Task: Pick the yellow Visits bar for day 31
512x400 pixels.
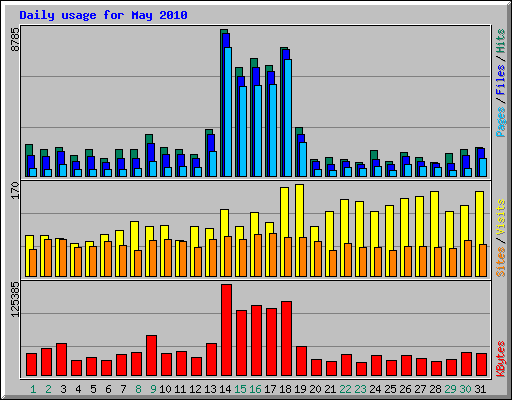Action: pos(480,217)
